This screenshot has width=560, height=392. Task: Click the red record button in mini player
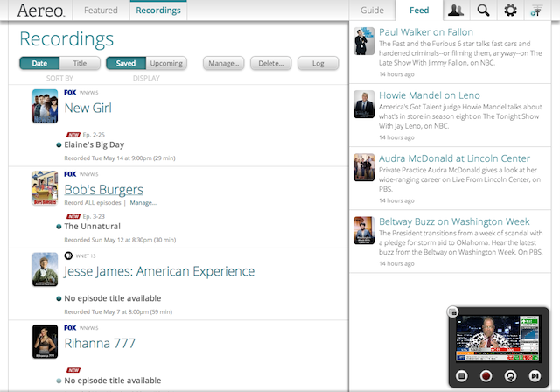point(486,376)
